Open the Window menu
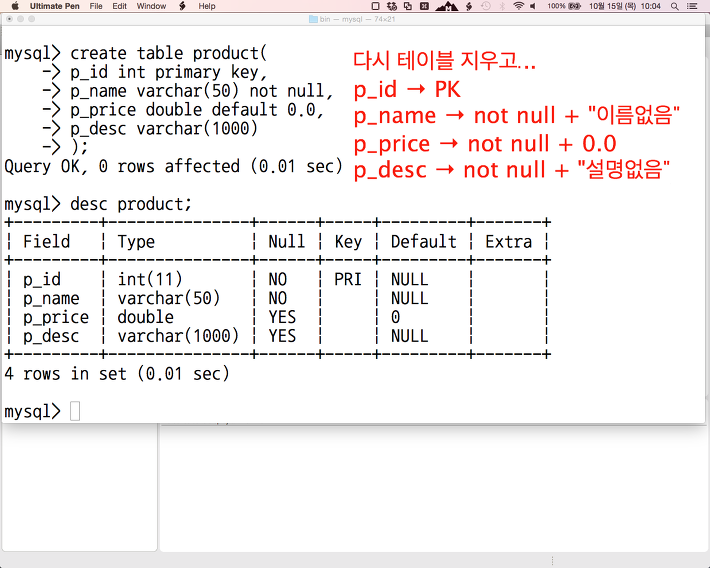The width and height of the screenshot is (710, 568). [151, 6]
